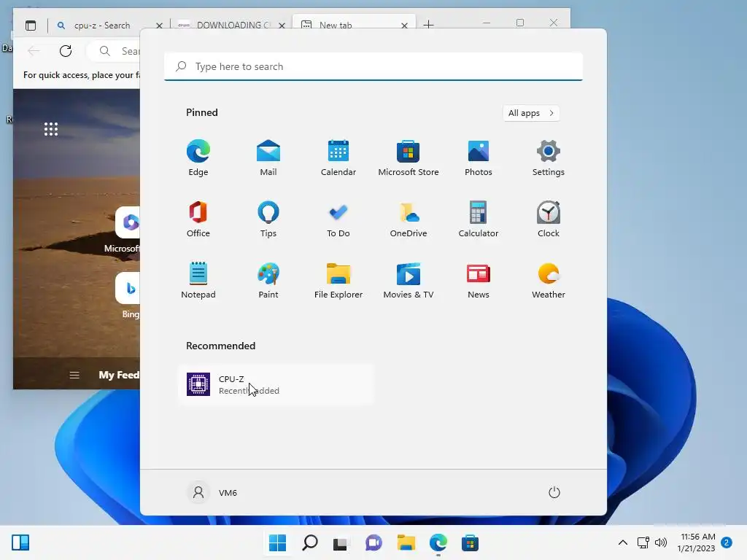Screen dimensions: 747x560
Task: Add a new tab in Edge
Action: (428, 24)
